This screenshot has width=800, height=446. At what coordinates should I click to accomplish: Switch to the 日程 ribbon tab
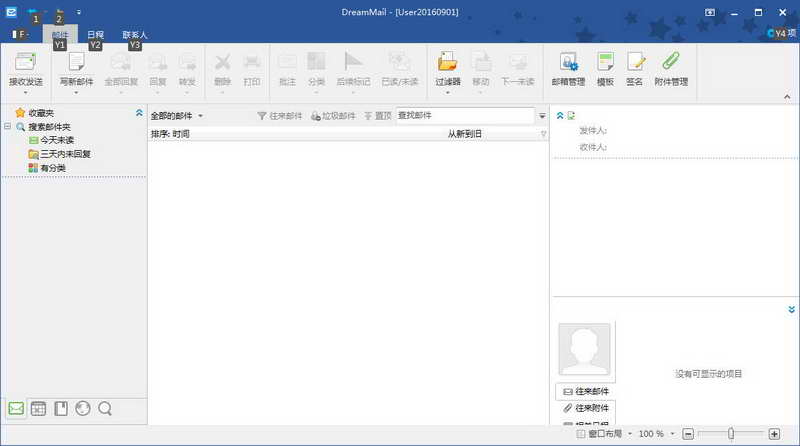pos(95,34)
